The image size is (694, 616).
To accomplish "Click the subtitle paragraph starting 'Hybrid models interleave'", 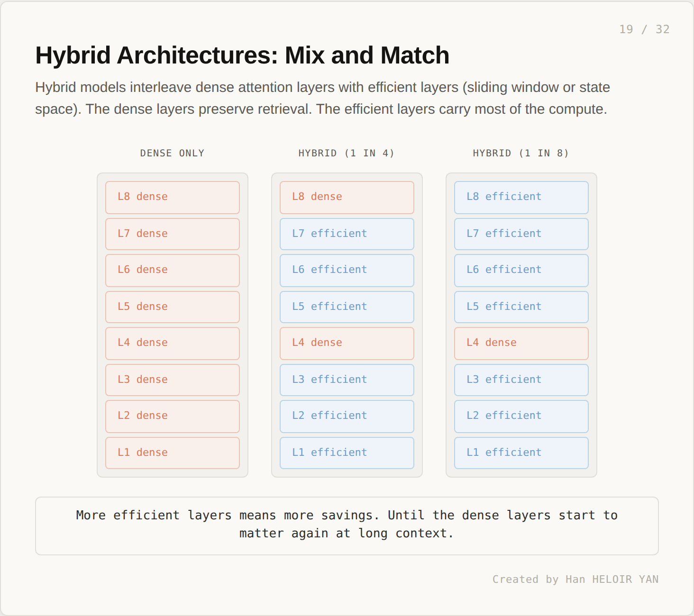I will coord(322,98).
